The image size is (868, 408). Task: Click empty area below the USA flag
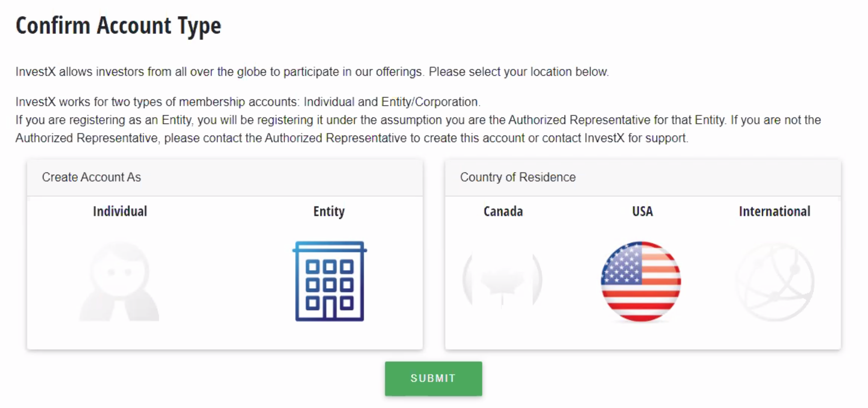(641, 336)
